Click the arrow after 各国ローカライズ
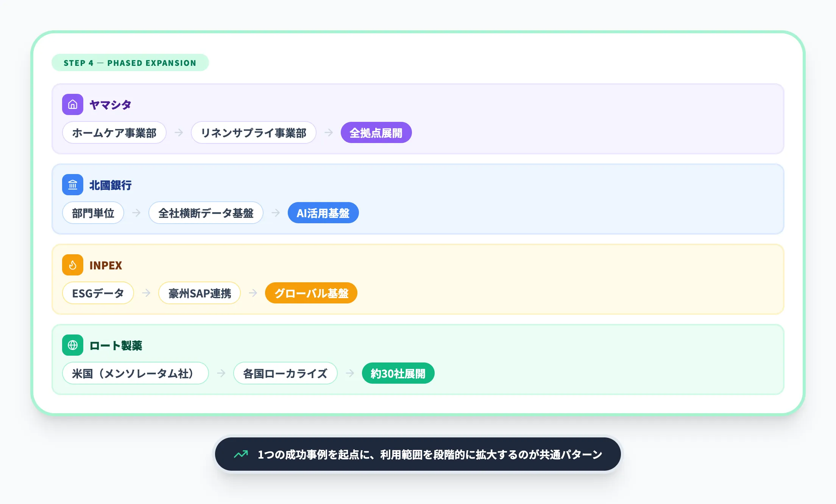Screen dimensions: 836x504 pos(349,373)
